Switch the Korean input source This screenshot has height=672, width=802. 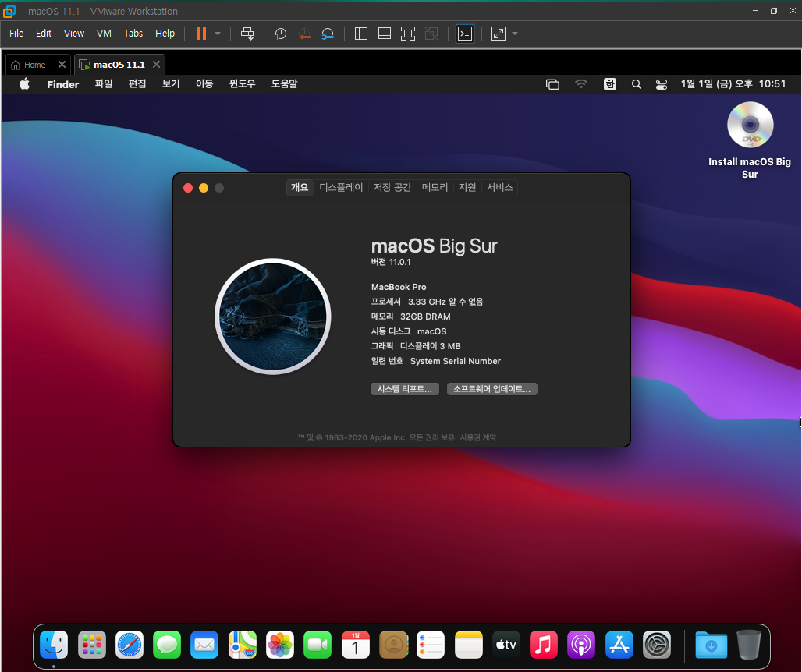tap(609, 84)
